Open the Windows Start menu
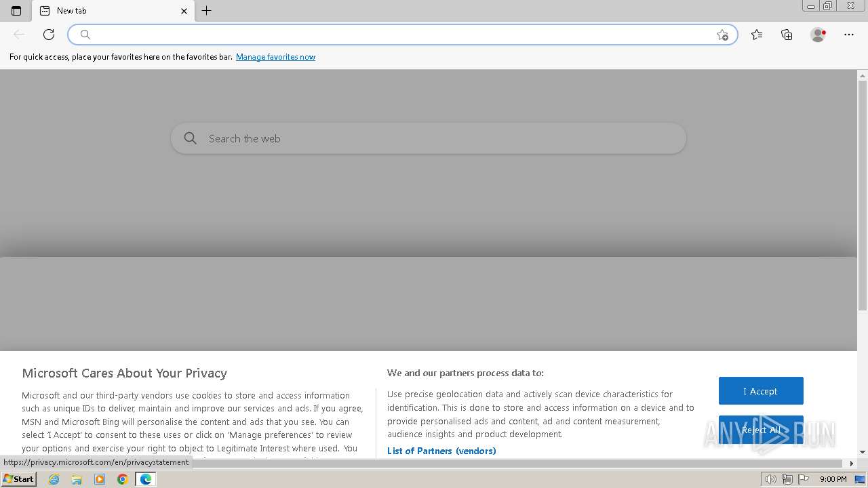868x488 pixels. pos(18,479)
